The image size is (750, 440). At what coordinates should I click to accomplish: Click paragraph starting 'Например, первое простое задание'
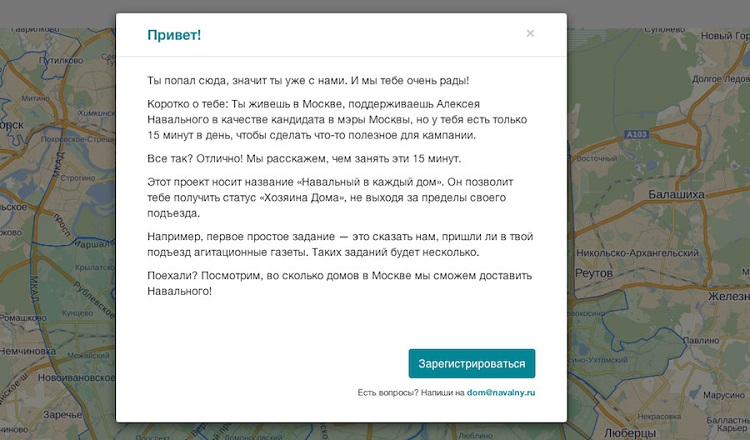pyautogui.click(x=340, y=244)
